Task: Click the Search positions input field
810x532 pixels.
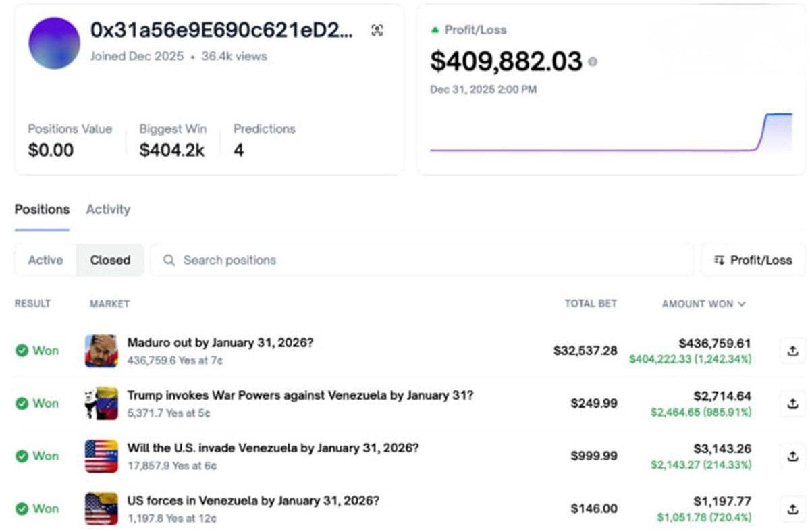Action: pyautogui.click(x=432, y=260)
